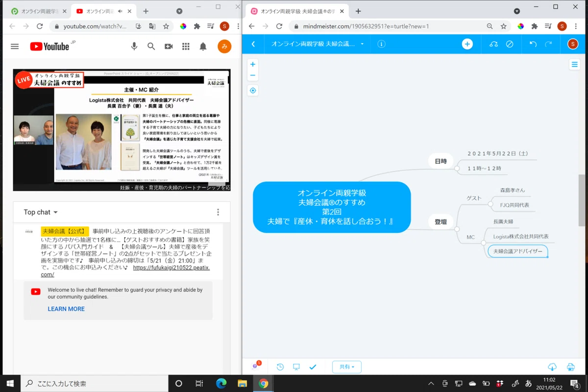Zoom out the mind map
The width and height of the screenshot is (588, 392).
253,75
